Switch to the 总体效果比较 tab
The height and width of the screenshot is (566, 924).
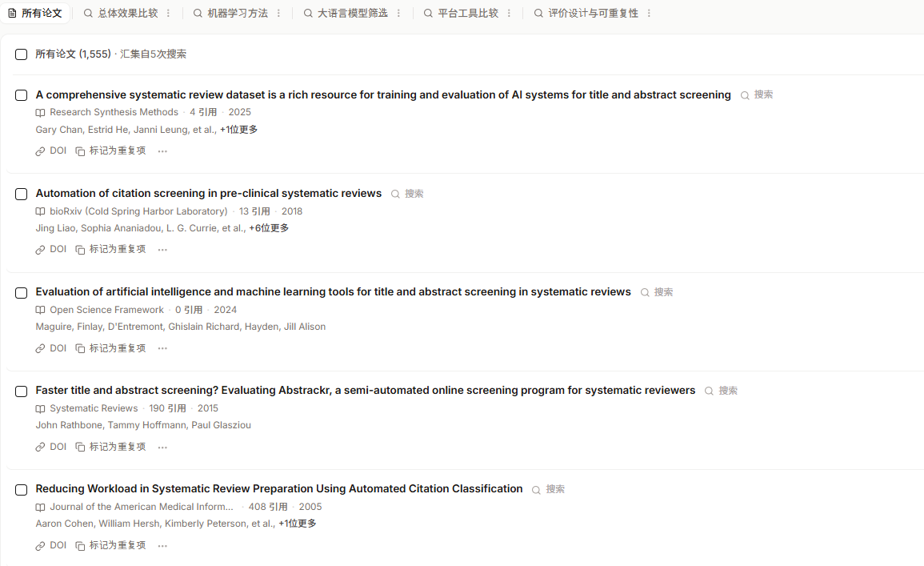(x=121, y=13)
